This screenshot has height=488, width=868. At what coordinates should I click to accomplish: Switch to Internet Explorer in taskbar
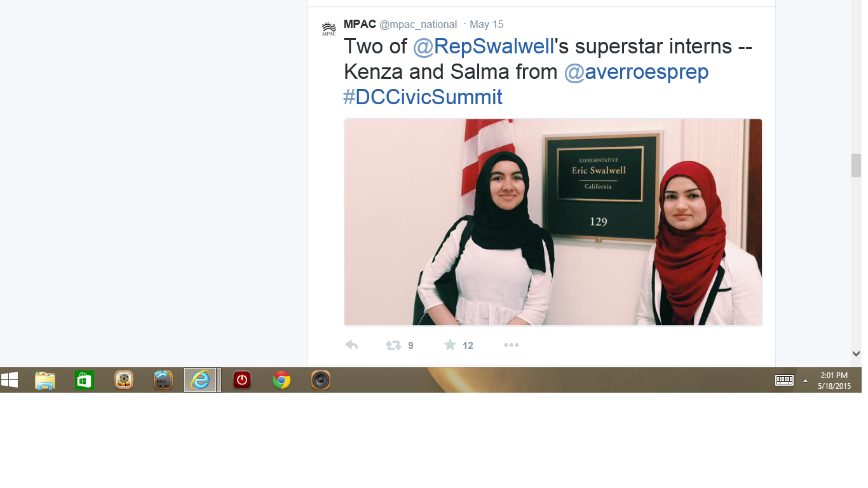pyautogui.click(x=202, y=380)
